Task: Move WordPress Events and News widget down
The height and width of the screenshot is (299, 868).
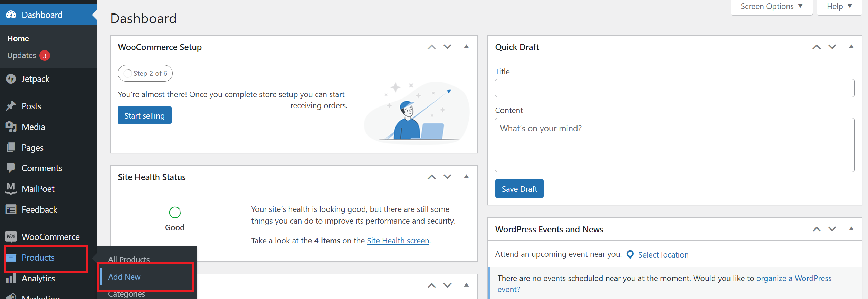Action: [832, 229]
